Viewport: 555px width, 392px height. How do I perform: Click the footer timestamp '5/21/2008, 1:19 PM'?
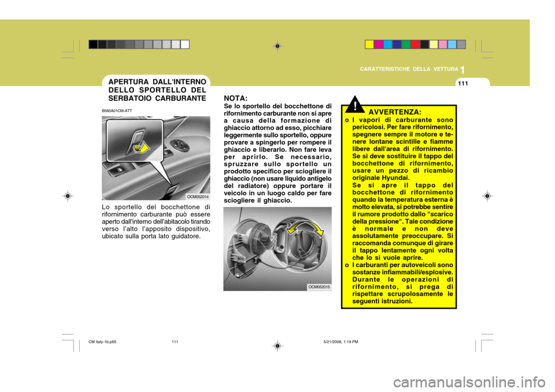pos(341,342)
